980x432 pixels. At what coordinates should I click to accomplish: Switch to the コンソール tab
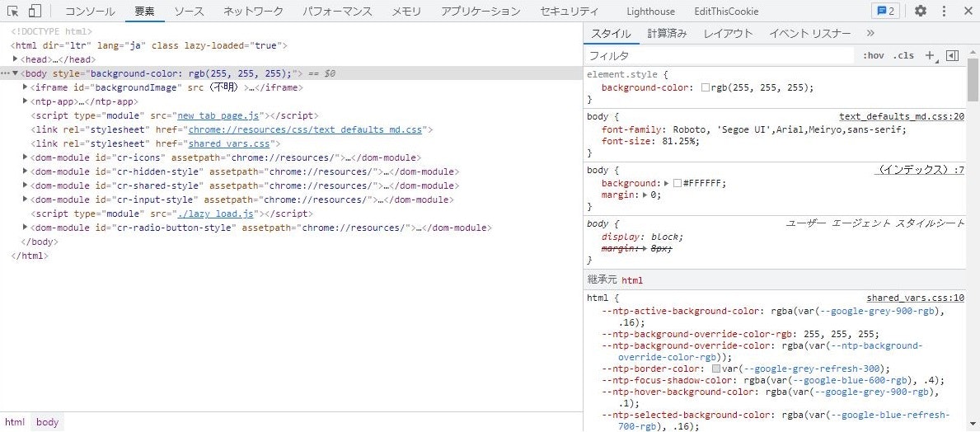point(90,12)
